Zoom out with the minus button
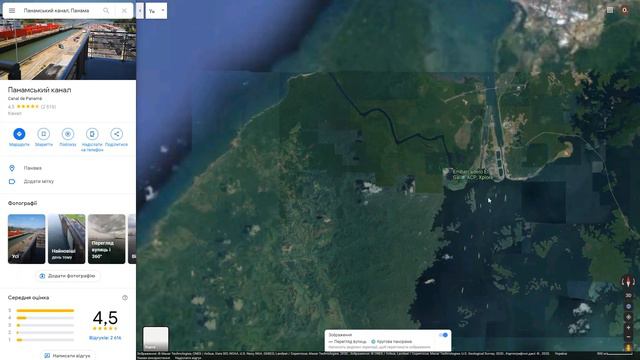 click(628, 337)
